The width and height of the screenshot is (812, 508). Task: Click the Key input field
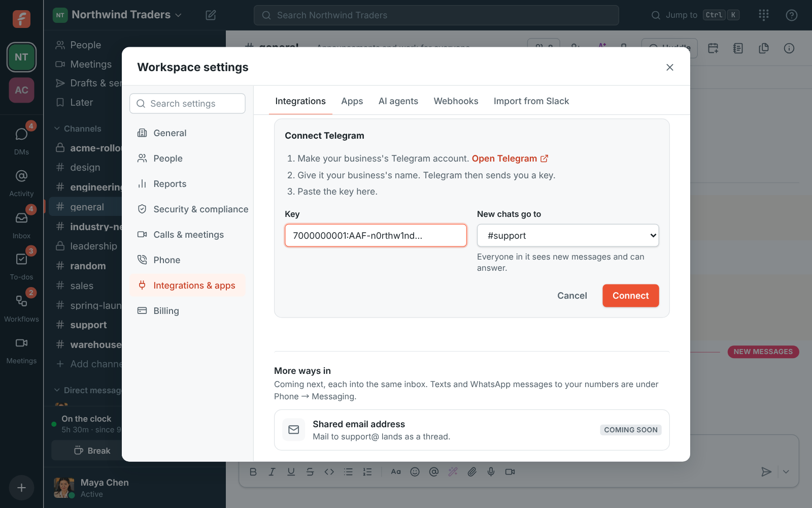376,236
